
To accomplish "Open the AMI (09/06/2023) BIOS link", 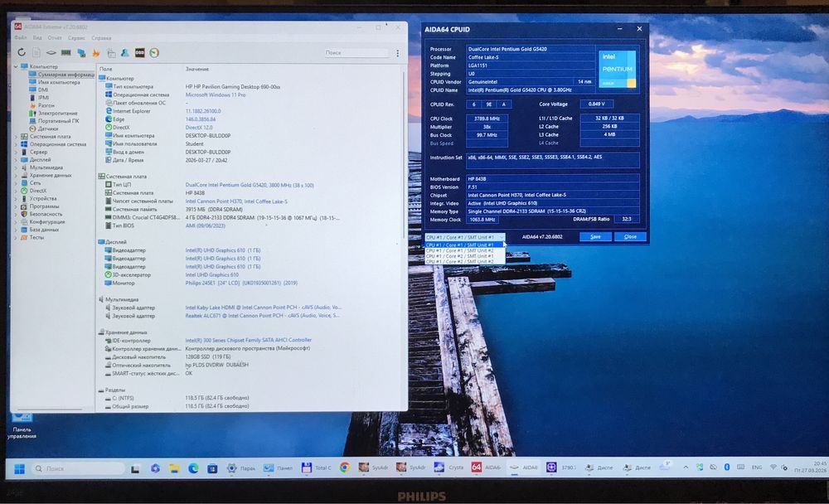I will coord(205,225).
